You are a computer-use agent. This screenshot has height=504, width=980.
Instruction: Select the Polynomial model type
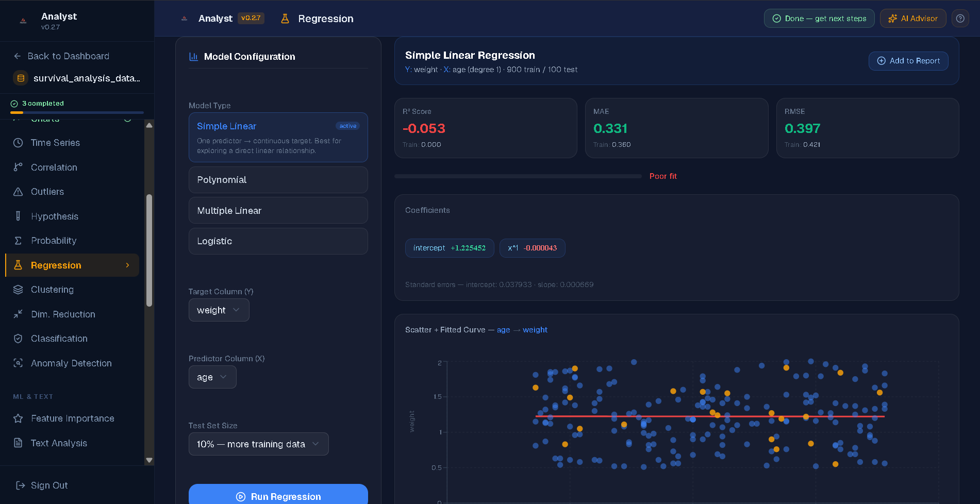pos(278,180)
